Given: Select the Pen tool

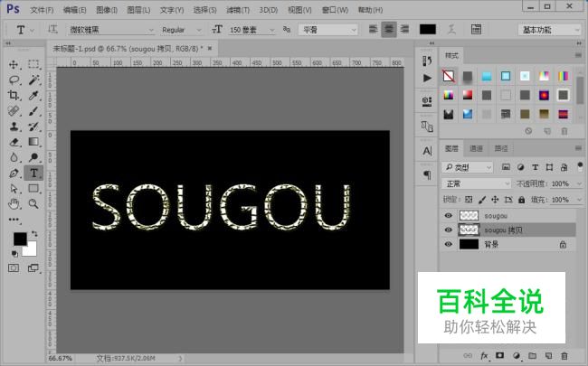Looking at the screenshot, I should click(x=14, y=174).
